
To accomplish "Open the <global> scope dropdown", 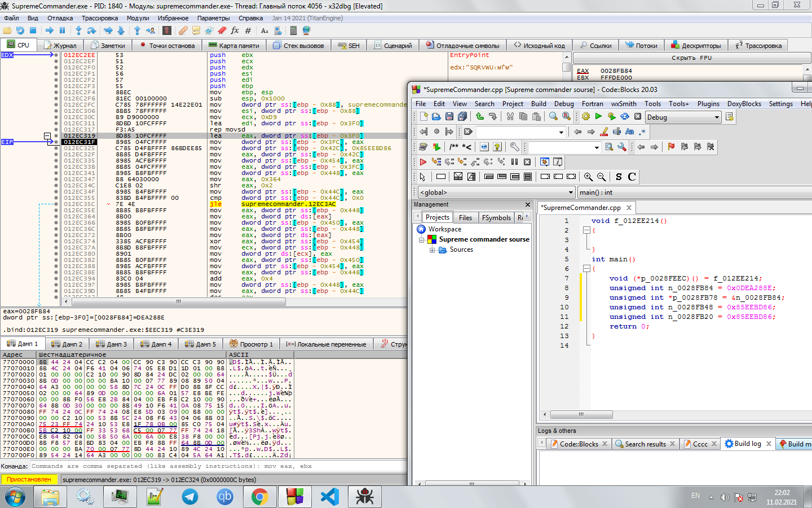I will pyautogui.click(x=496, y=192).
